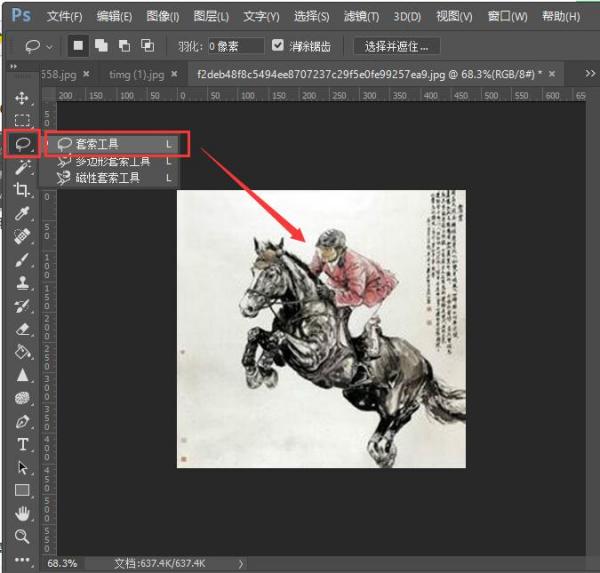Select the Paint Bucket tool
Image resolution: width=600 pixels, height=573 pixels.
pyautogui.click(x=23, y=352)
